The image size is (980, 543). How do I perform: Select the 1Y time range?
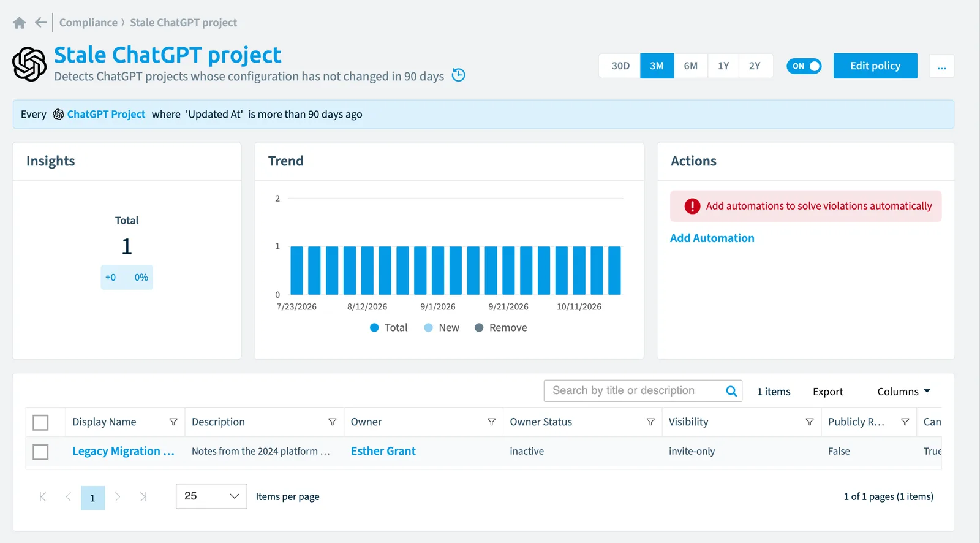pyautogui.click(x=723, y=66)
